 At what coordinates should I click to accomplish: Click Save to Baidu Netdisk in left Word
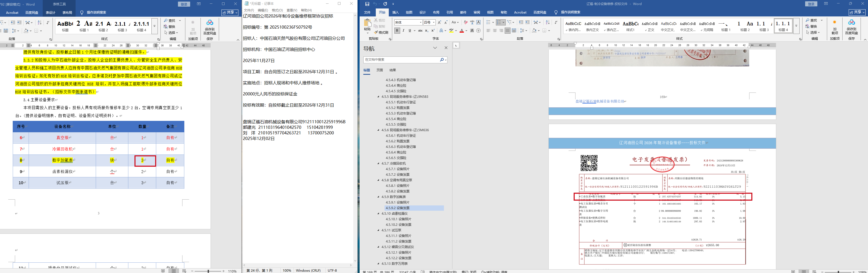[x=210, y=27]
